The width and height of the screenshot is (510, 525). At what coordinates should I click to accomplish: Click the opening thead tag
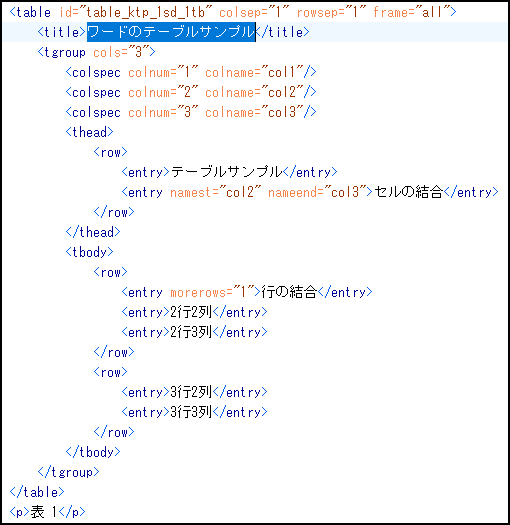click(89, 132)
